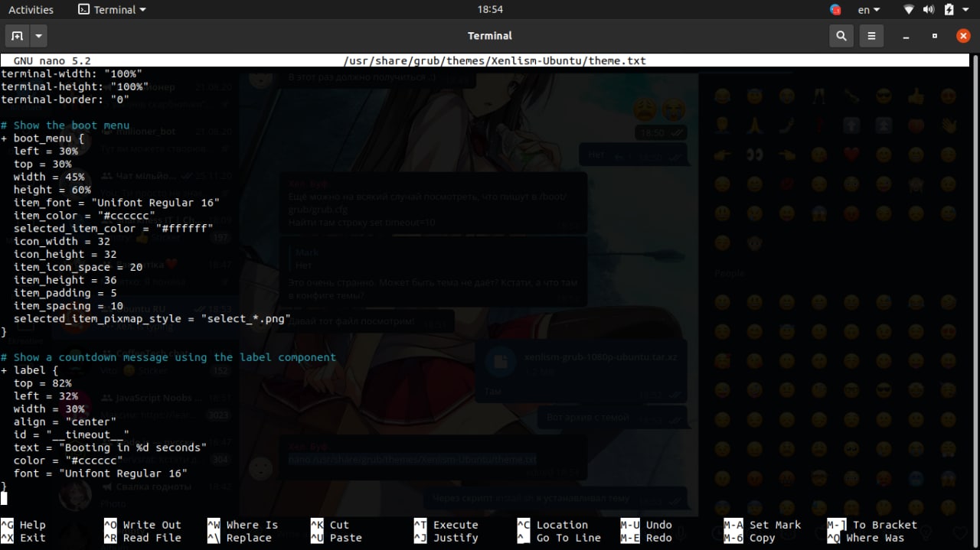Click the item_font "Unifont Regular 16" line

(116, 203)
